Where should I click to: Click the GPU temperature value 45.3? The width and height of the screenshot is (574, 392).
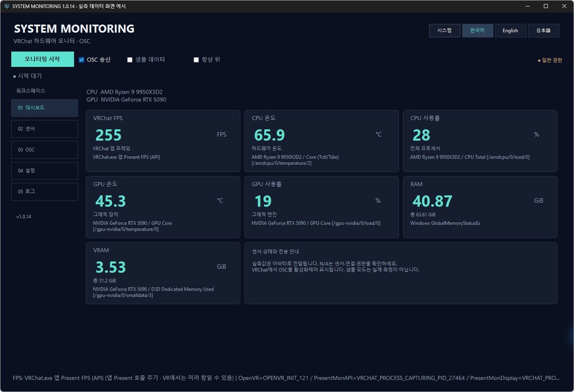pyautogui.click(x=110, y=201)
